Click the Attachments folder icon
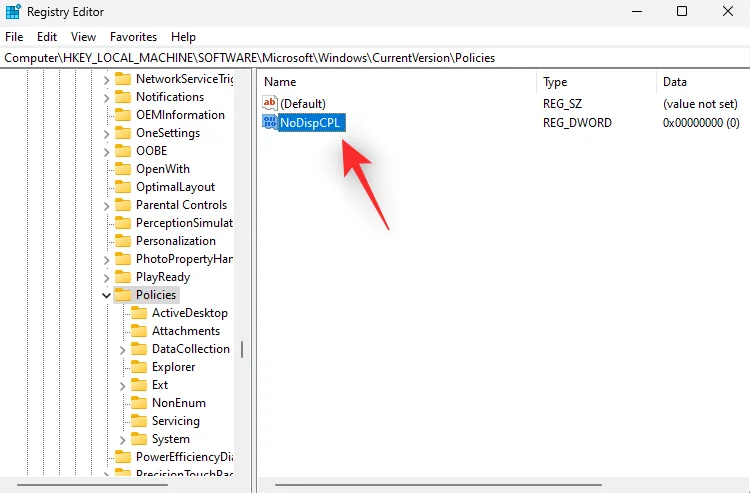This screenshot has height=493, width=750. click(139, 331)
